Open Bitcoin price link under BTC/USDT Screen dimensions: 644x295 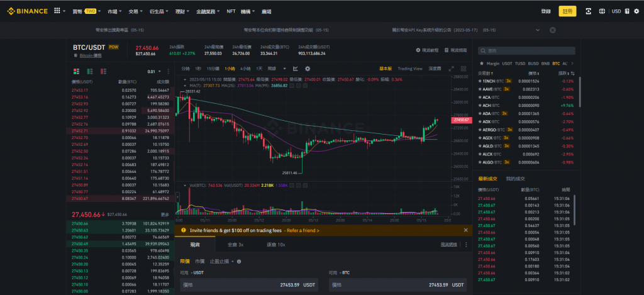[91, 55]
